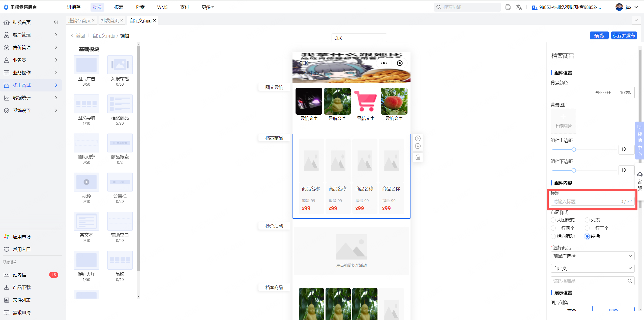Viewport: 644px width, 320px height.
Task: Add the 视频 module icon
Action: (86, 182)
